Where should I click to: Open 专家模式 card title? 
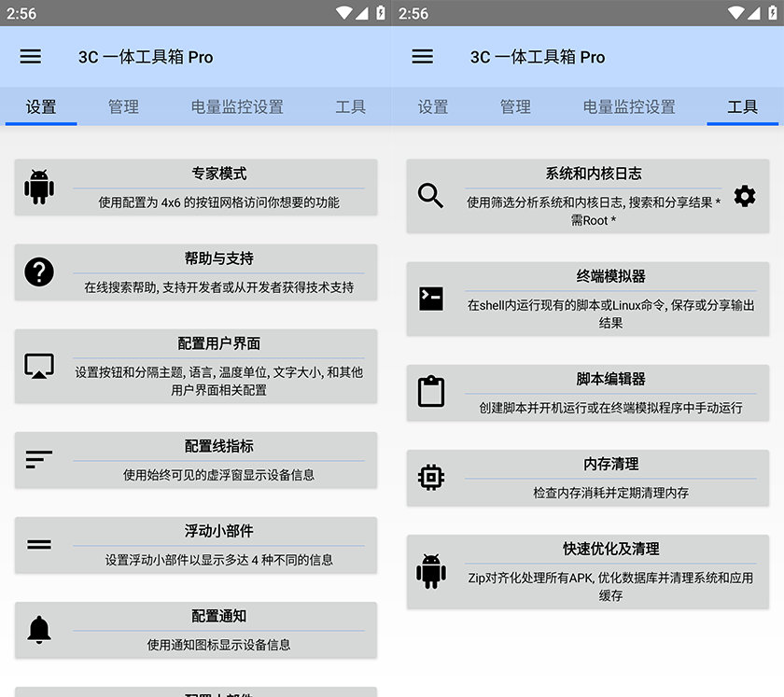point(219,174)
